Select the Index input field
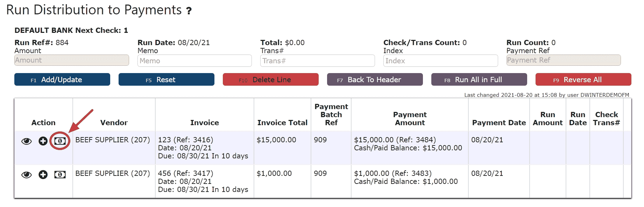Viewport: 644px width, 207px height. coord(440,61)
